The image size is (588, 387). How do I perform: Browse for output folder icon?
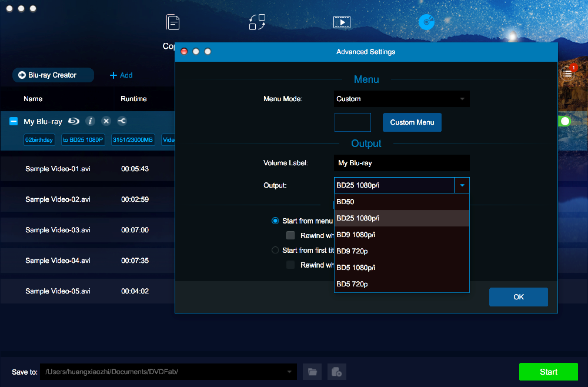[312, 372]
